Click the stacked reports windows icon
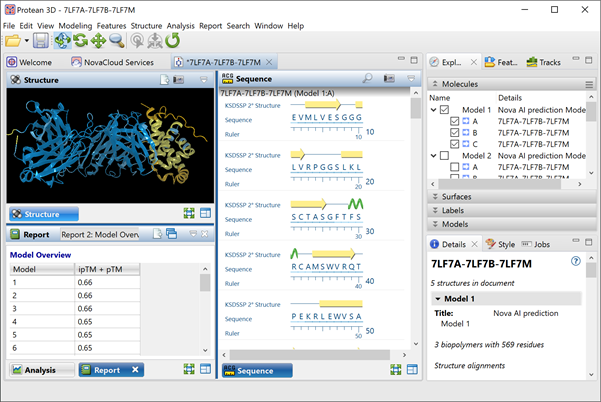601x402 pixels. tap(171, 233)
